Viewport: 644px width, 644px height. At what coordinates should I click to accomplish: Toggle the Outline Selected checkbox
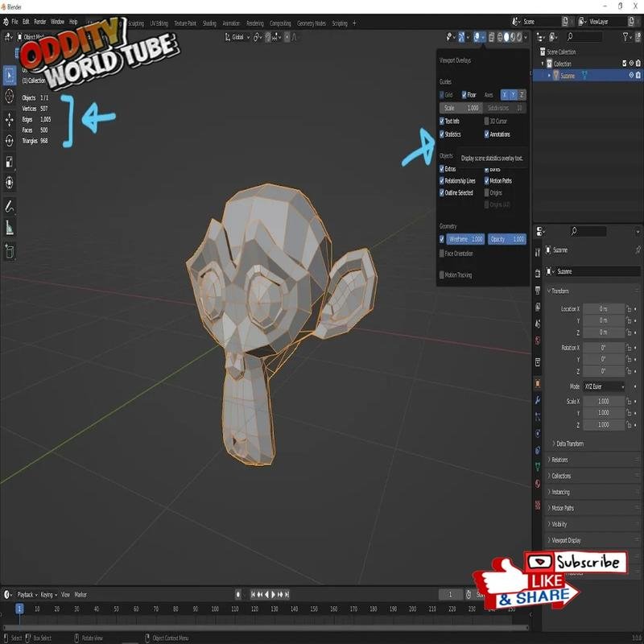(x=442, y=192)
